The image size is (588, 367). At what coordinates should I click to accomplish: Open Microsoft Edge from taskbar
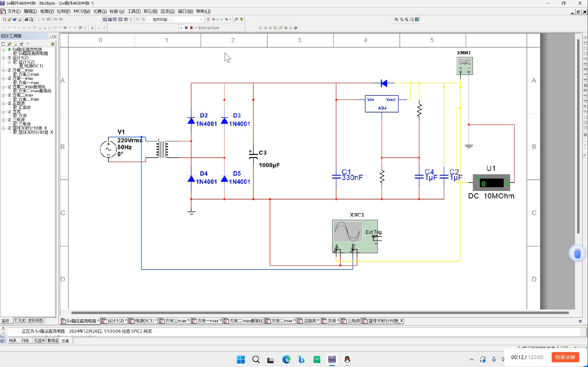[287, 360]
